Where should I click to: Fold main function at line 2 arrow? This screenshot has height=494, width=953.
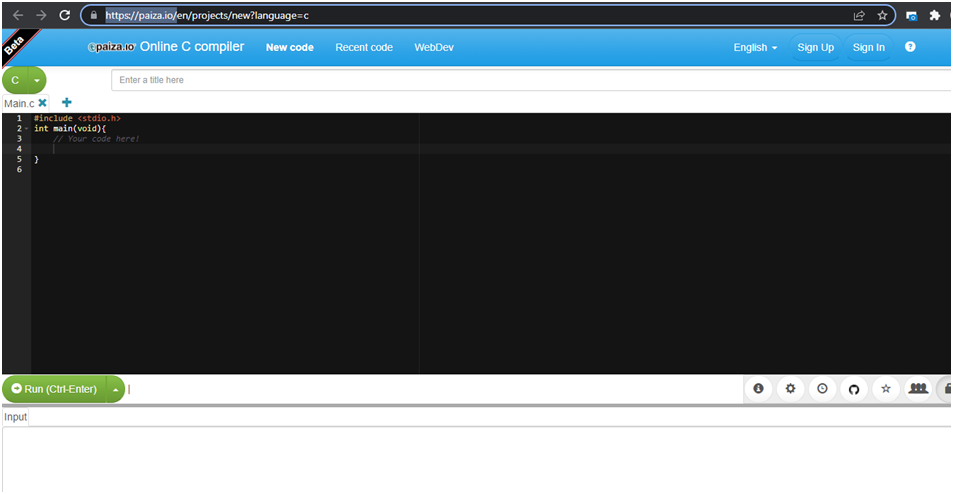[27, 129]
